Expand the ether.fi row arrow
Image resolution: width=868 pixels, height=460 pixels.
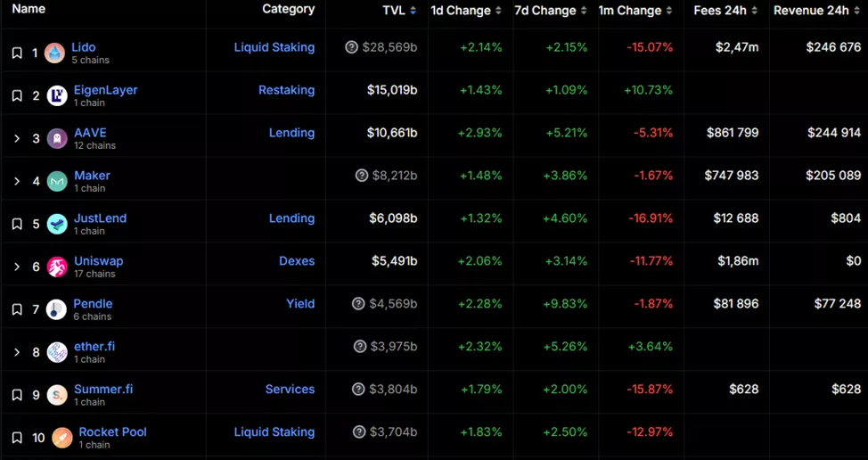[17, 352]
